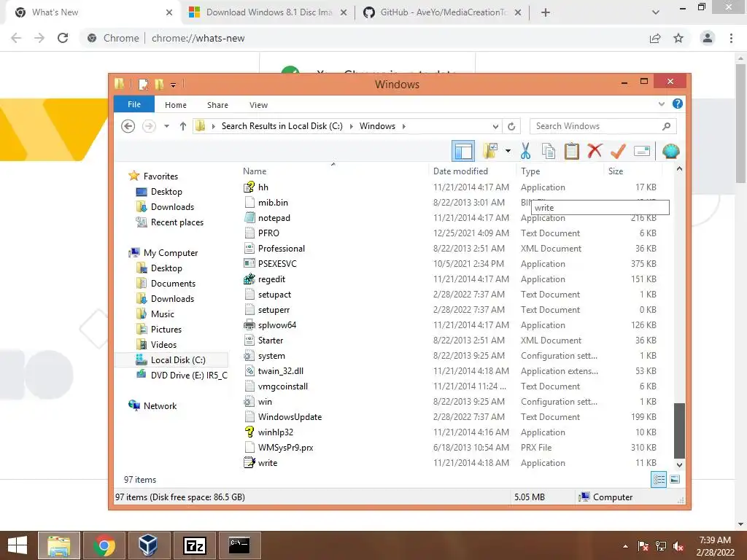Open Explorer help question mark icon
The height and width of the screenshot is (560, 747).
678,104
